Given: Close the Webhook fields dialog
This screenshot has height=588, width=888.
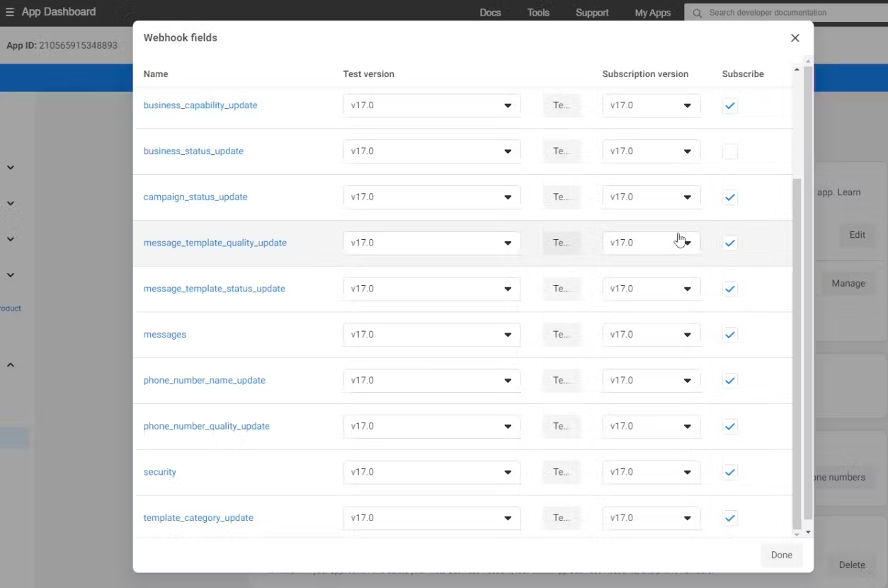Looking at the screenshot, I should [x=795, y=38].
